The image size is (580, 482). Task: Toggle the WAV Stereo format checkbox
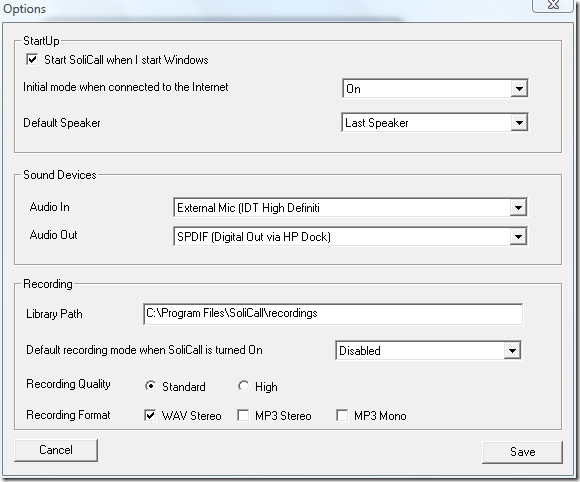pos(150,415)
